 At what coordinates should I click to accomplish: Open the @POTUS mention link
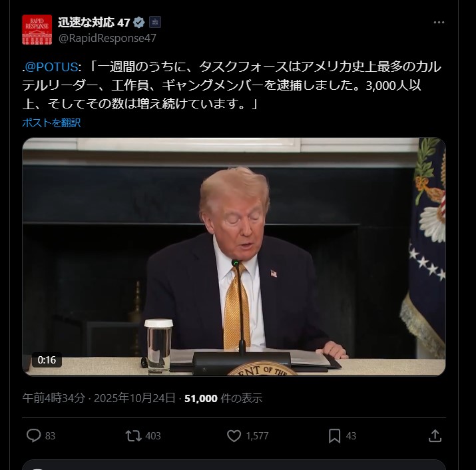[50, 67]
